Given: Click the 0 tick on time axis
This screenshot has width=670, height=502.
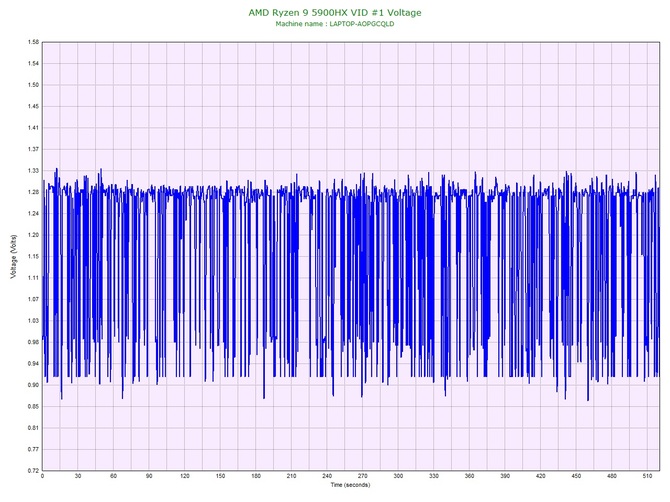Looking at the screenshot, I should [x=42, y=476].
